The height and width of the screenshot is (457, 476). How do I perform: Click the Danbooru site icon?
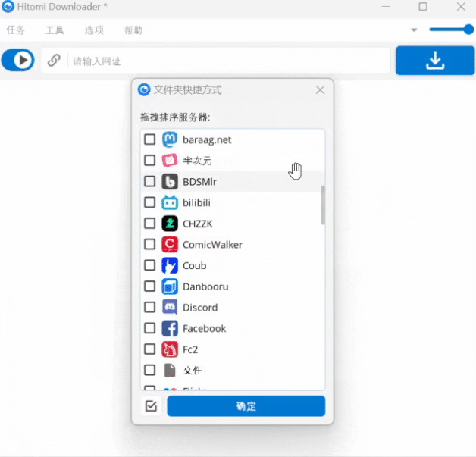pos(170,286)
